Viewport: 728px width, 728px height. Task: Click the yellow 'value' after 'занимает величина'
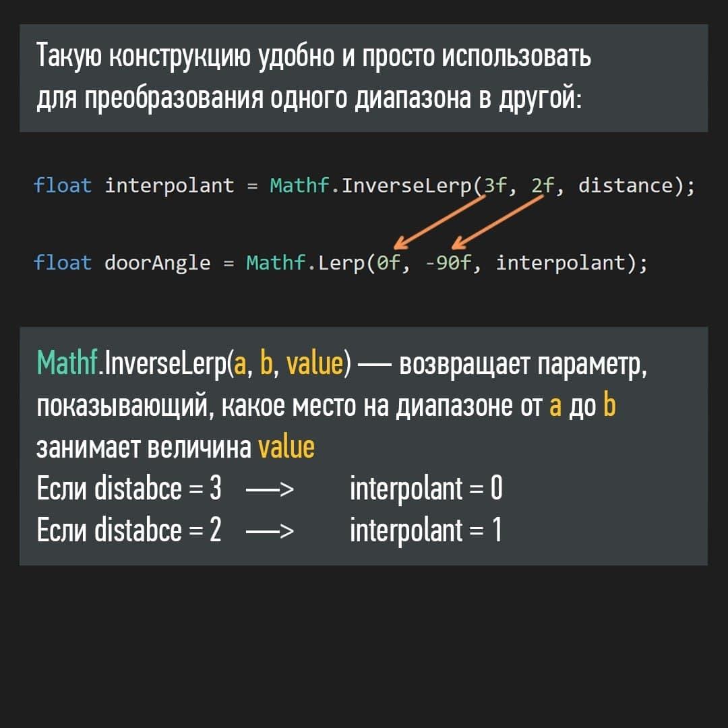tap(286, 447)
